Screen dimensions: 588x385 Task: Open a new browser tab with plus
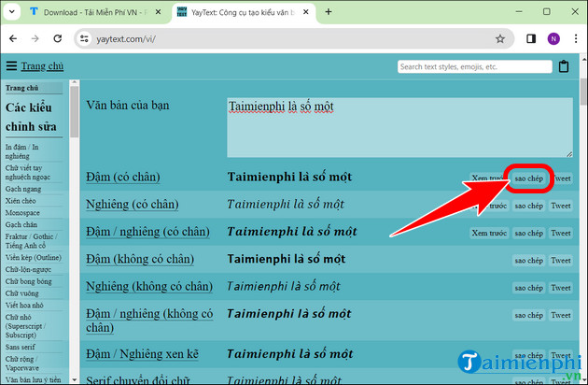click(x=329, y=12)
